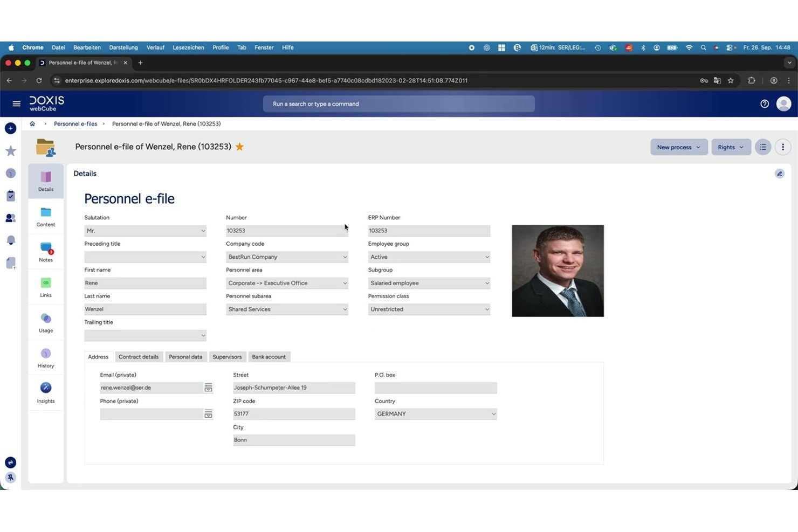Open the user profile avatar
Image resolution: width=798 pixels, height=532 pixels.
(x=783, y=104)
